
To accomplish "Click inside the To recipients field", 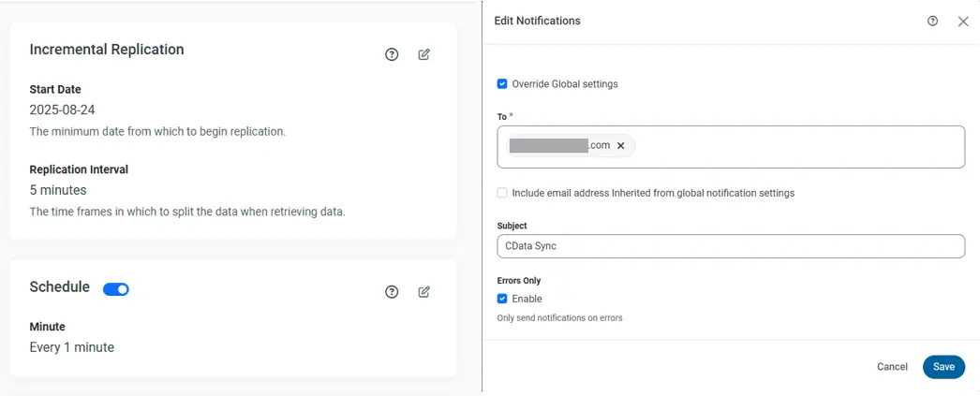I will [x=796, y=147].
